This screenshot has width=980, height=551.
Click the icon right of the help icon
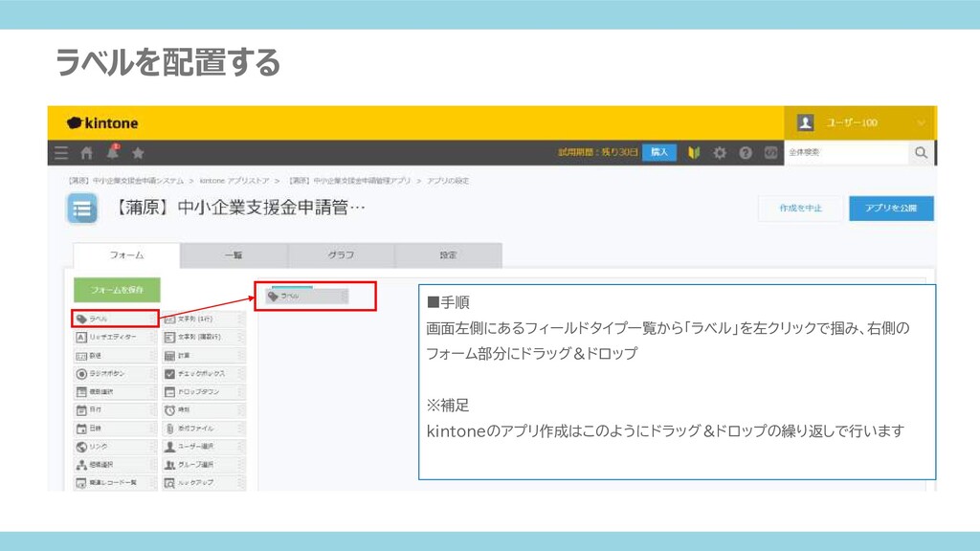coord(770,152)
